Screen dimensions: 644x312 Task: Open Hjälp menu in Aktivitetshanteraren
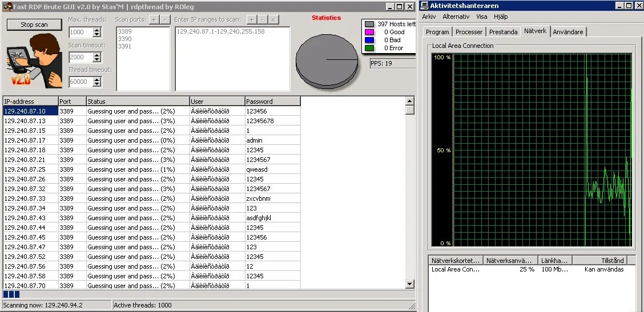click(x=501, y=17)
